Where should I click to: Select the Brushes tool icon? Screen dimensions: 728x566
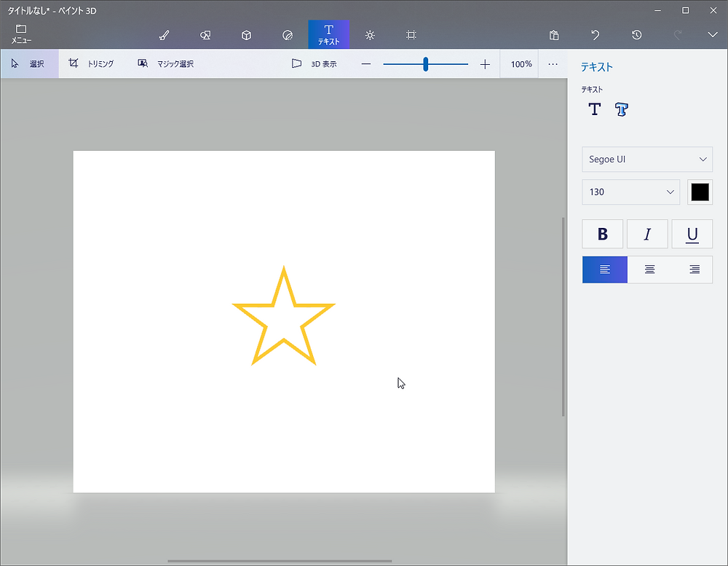(x=165, y=35)
